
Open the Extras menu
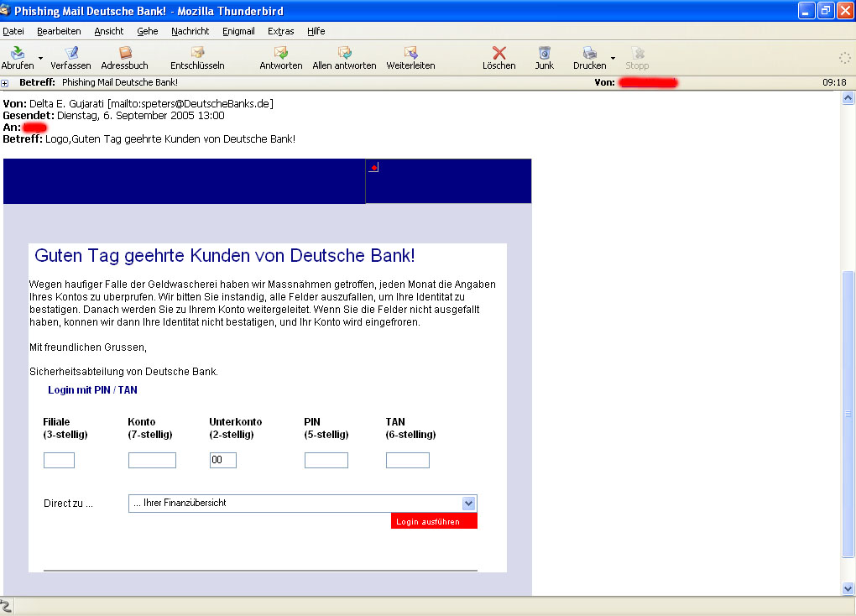(280, 31)
